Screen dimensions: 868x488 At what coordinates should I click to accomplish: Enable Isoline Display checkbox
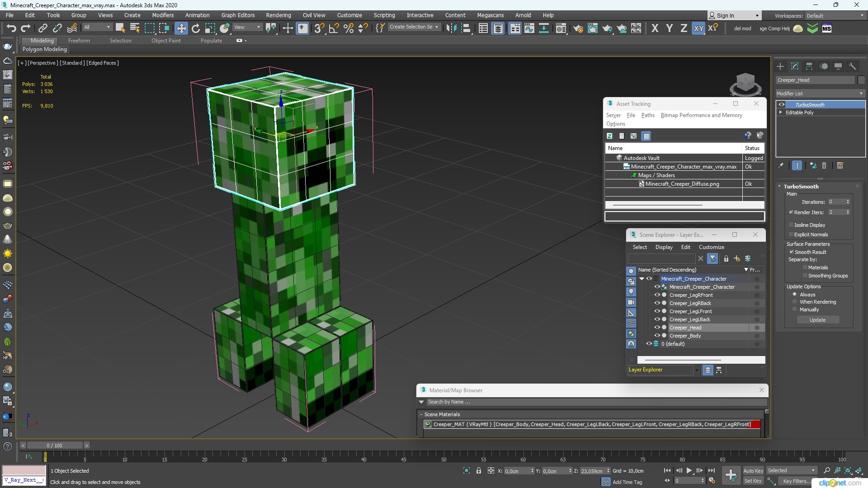[791, 225]
